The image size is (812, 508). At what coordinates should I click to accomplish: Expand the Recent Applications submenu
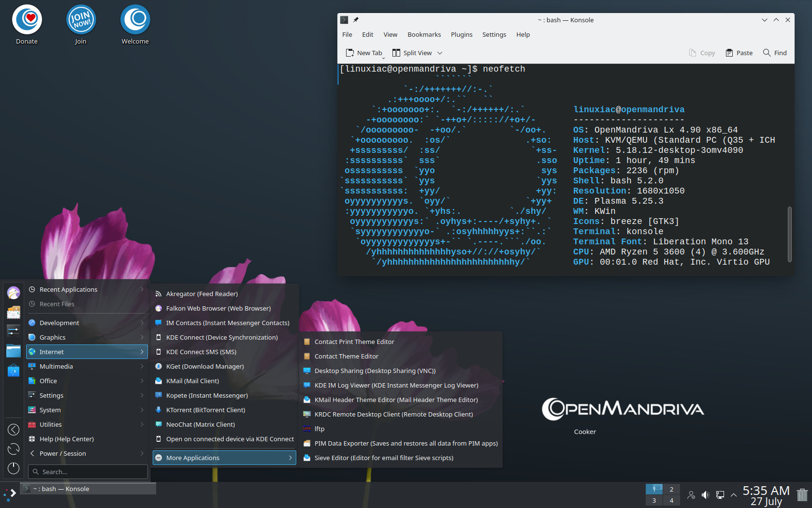pyautogui.click(x=87, y=289)
